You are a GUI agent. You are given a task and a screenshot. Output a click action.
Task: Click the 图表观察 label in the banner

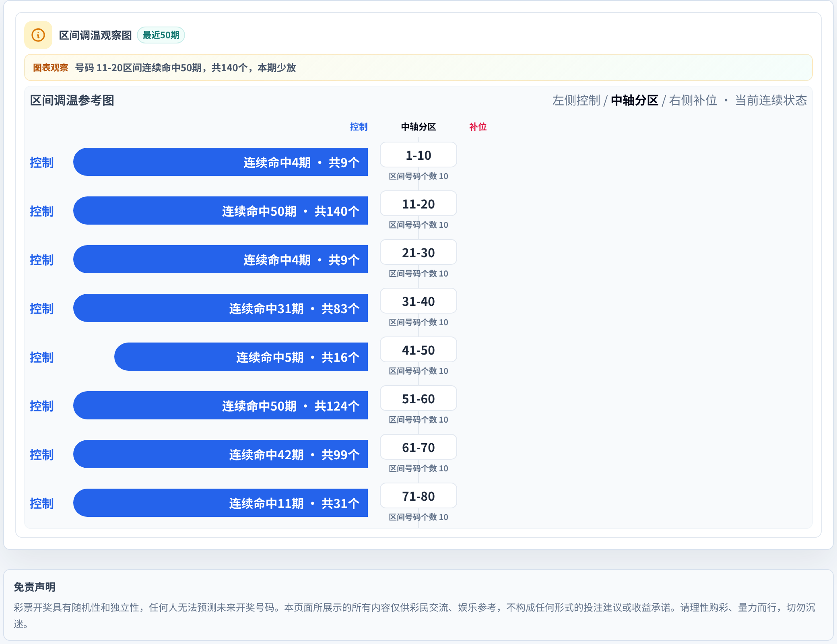(x=51, y=68)
